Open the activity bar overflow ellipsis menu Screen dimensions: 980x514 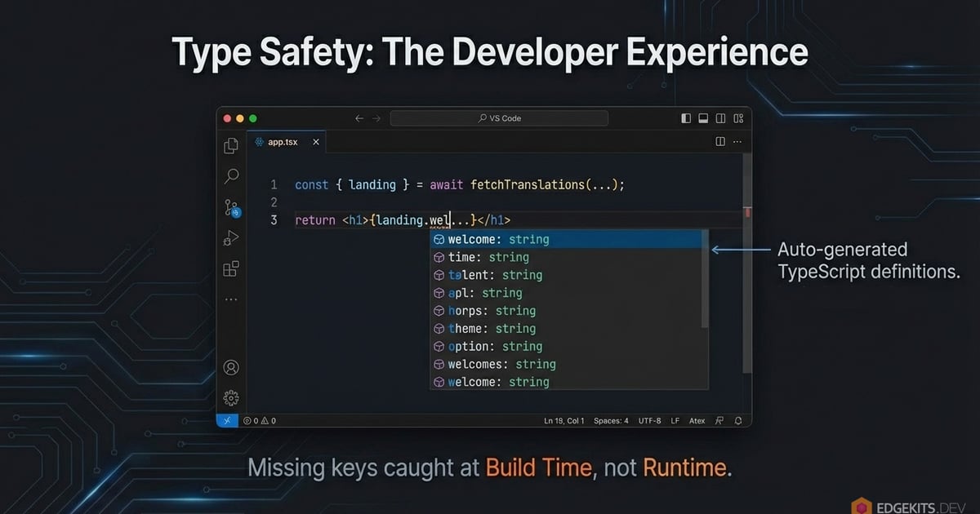[230, 299]
